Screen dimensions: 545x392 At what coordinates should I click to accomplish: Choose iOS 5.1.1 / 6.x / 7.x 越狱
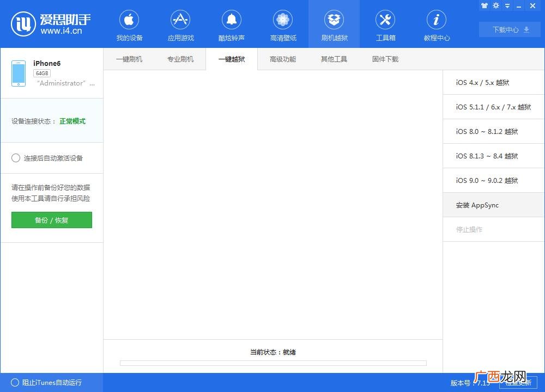[x=494, y=107]
